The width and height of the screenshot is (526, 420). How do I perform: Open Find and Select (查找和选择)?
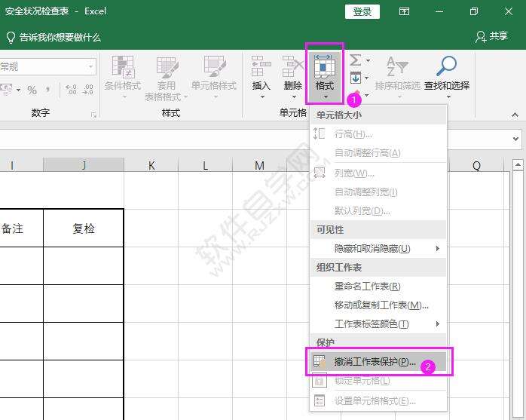click(446, 77)
